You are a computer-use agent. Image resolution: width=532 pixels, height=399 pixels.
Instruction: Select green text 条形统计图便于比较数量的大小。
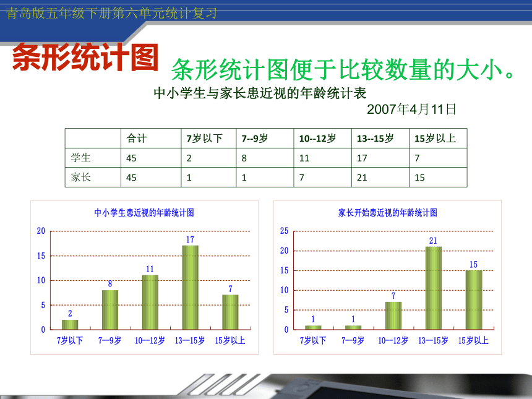click(x=344, y=69)
